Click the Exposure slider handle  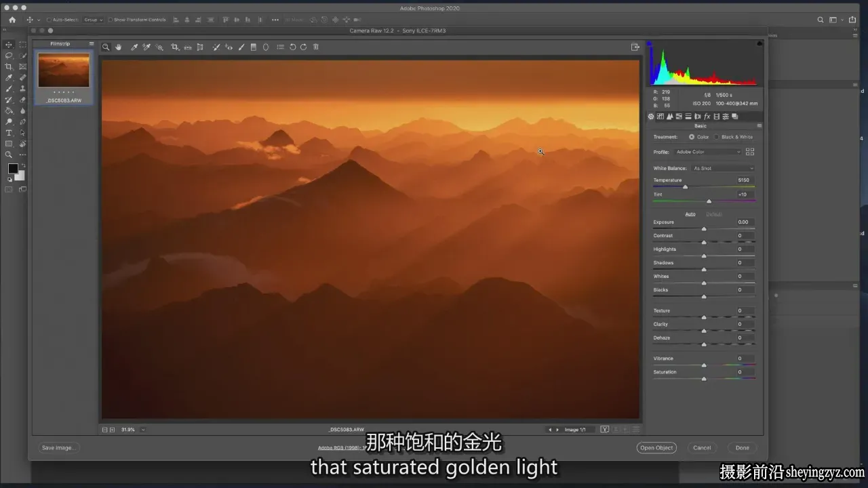[704, 229]
